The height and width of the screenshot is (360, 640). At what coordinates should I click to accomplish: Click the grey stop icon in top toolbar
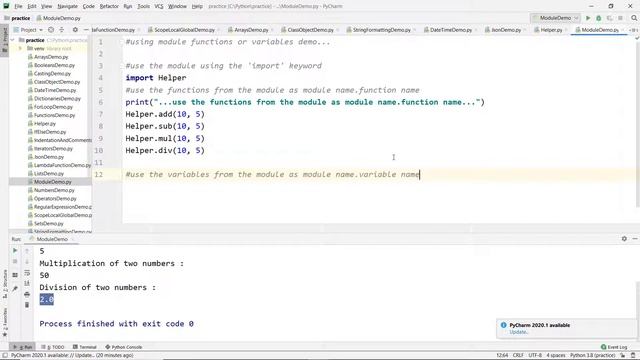(x=620, y=18)
